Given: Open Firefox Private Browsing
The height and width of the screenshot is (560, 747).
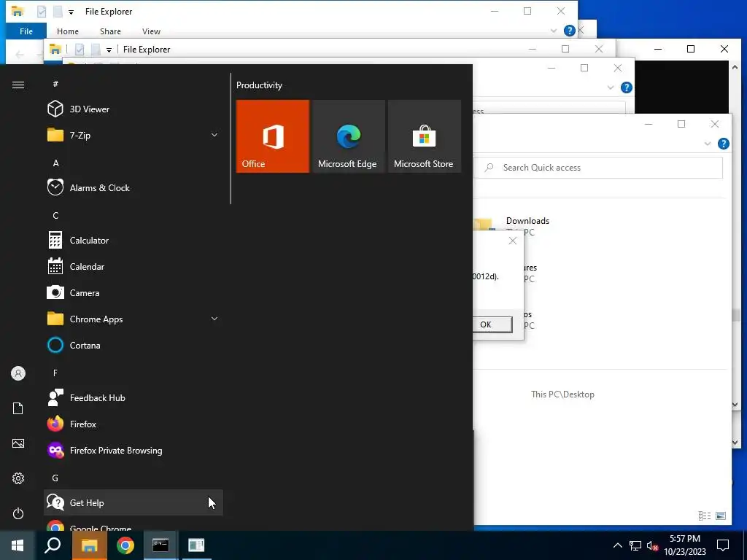Looking at the screenshot, I should tap(133, 451).
